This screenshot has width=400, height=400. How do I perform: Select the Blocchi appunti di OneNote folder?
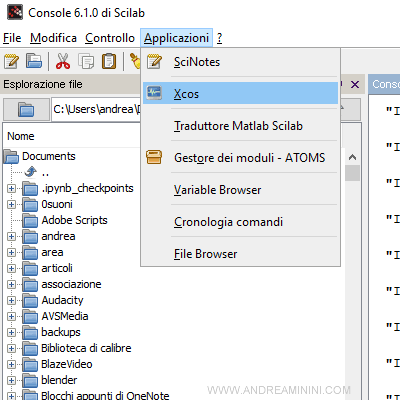click(105, 395)
